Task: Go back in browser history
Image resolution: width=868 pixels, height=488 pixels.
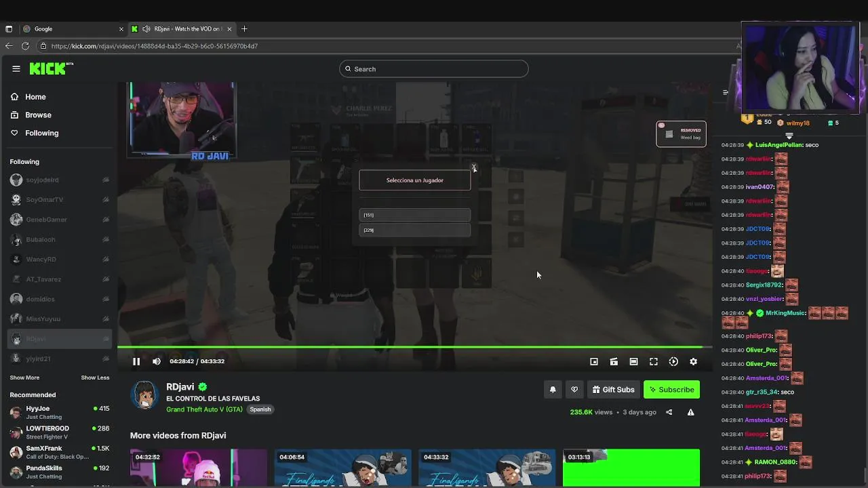Action: (x=9, y=46)
